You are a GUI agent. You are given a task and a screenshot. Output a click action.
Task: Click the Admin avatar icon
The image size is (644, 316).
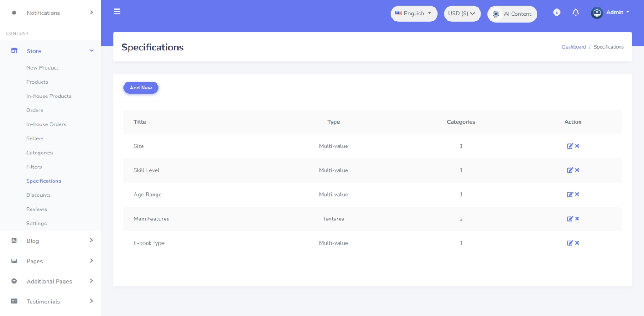(597, 13)
